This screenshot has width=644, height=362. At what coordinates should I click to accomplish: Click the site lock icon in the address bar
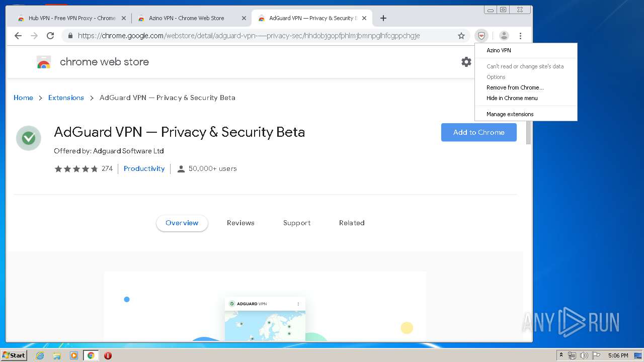tap(70, 36)
